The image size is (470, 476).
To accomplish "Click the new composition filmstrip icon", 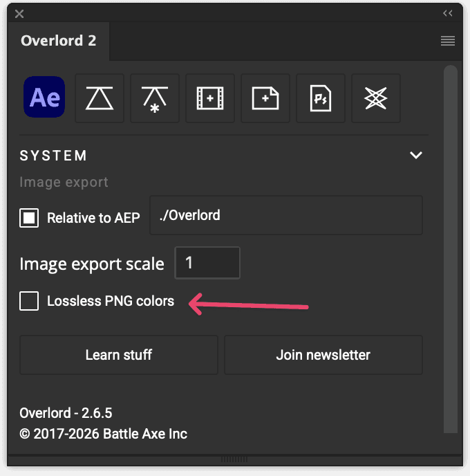I will (210, 98).
